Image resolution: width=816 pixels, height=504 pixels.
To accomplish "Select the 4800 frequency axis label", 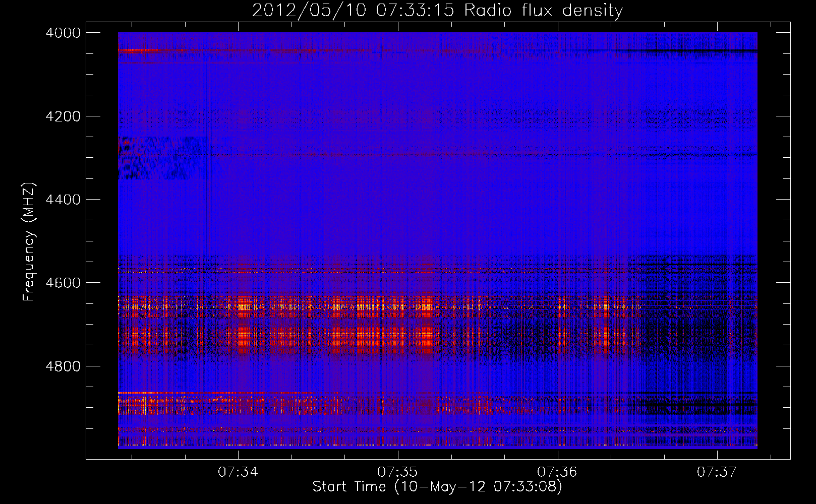I will 63,366.
